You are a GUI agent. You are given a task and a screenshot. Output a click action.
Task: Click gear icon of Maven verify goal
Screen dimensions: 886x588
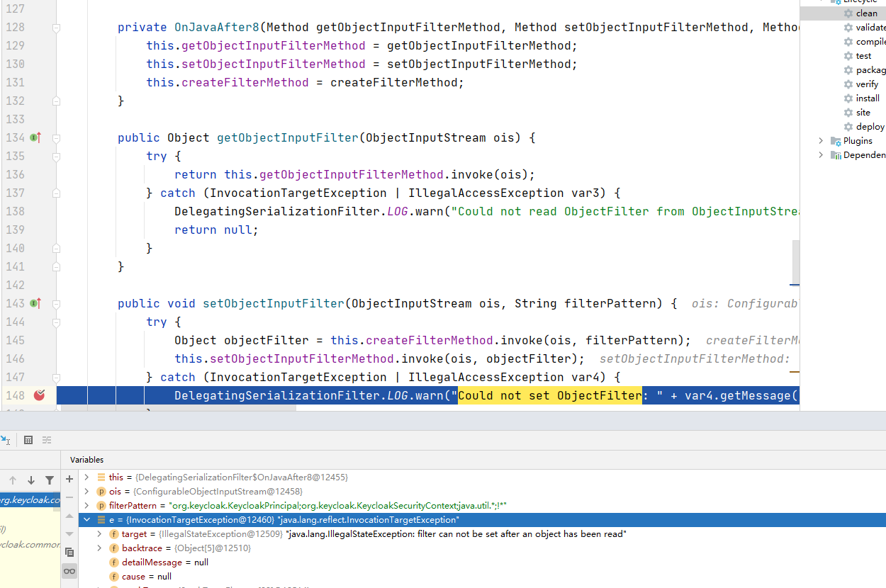pyautogui.click(x=849, y=84)
